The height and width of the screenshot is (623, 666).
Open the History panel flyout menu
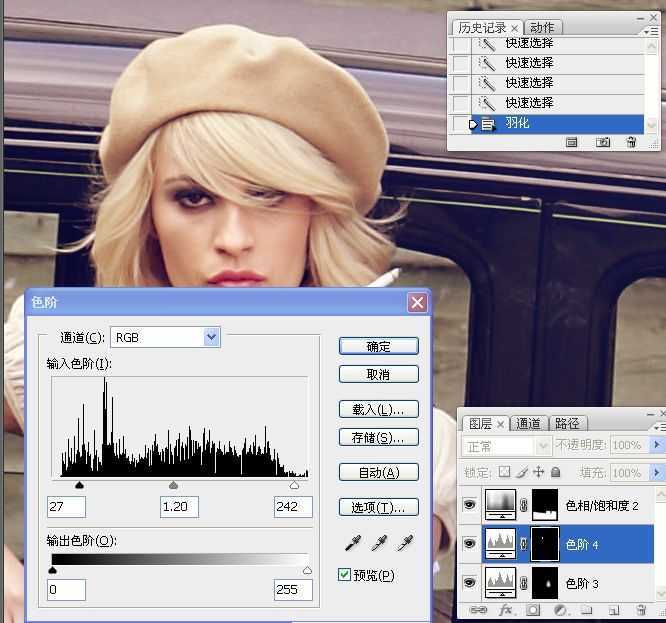[651, 31]
